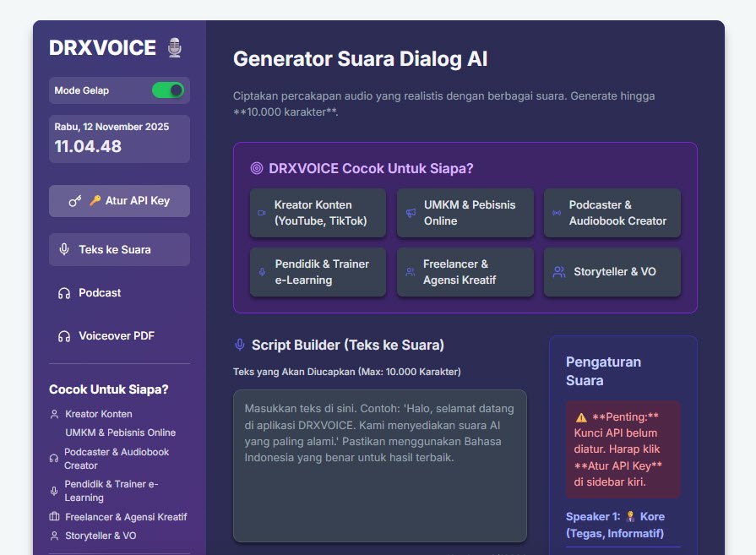756x555 pixels.
Task: Click the microphone icon on the Pendidik card
Action: click(263, 272)
